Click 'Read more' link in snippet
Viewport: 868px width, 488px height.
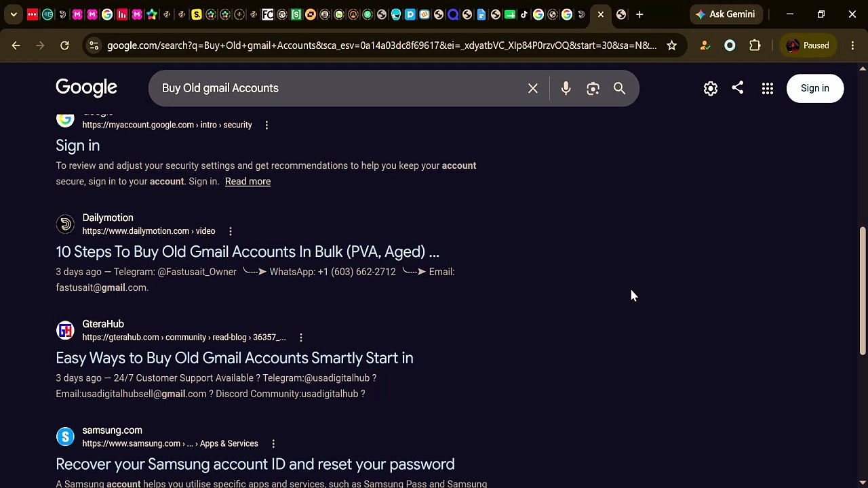(x=248, y=181)
